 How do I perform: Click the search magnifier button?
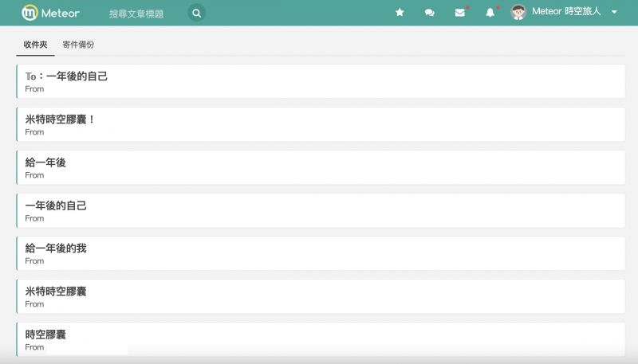pos(196,13)
